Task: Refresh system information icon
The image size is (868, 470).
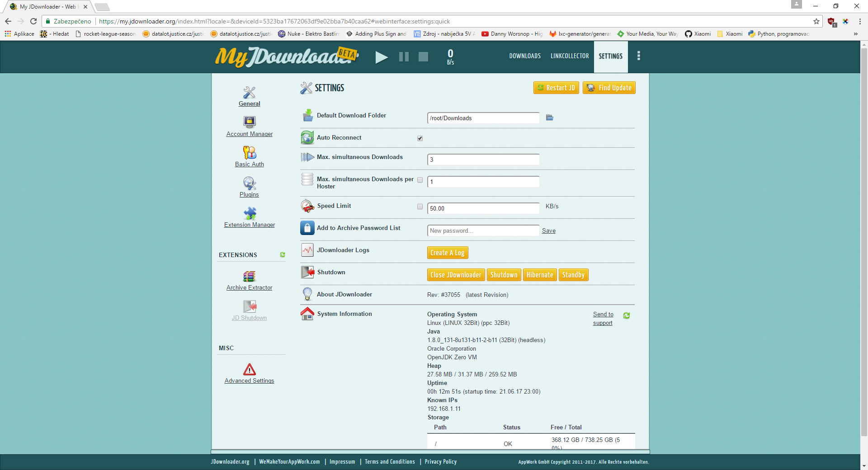Action: 627,315
